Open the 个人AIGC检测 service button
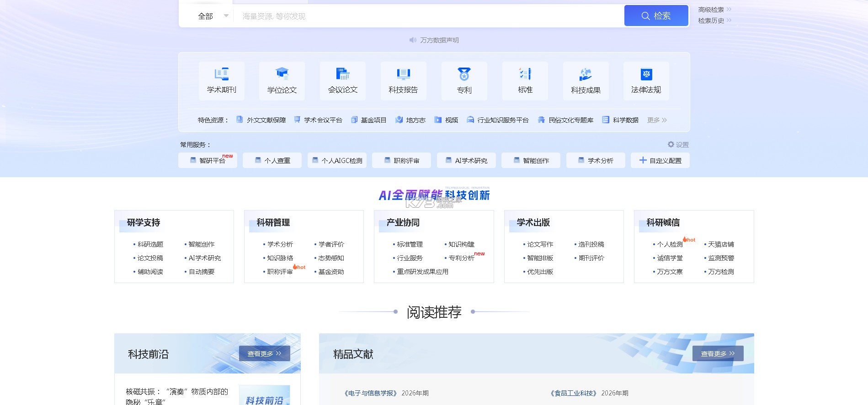Image resolution: width=868 pixels, height=405 pixels. [x=337, y=160]
